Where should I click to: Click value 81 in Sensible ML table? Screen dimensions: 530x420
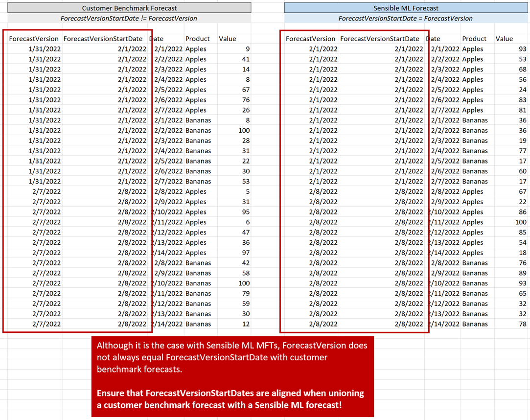(523, 110)
